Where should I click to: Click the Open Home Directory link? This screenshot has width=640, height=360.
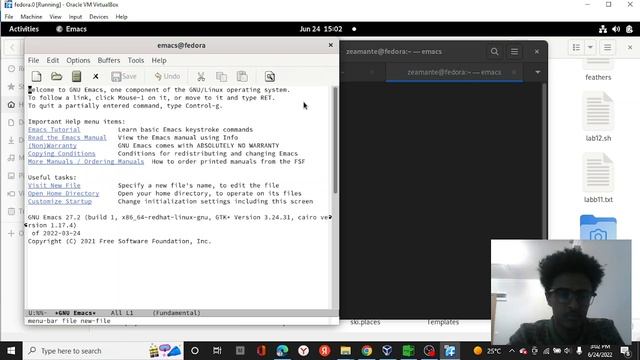point(63,193)
